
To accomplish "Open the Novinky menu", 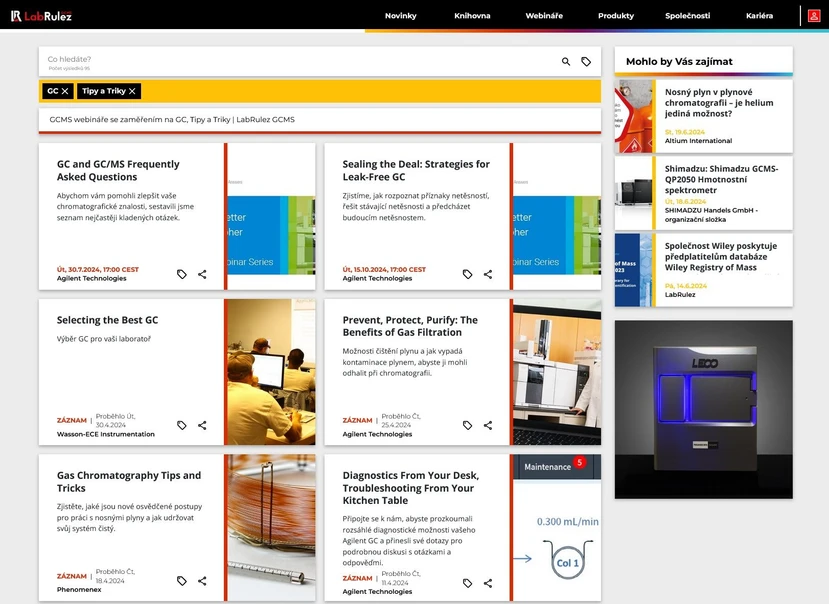I will tap(400, 16).
